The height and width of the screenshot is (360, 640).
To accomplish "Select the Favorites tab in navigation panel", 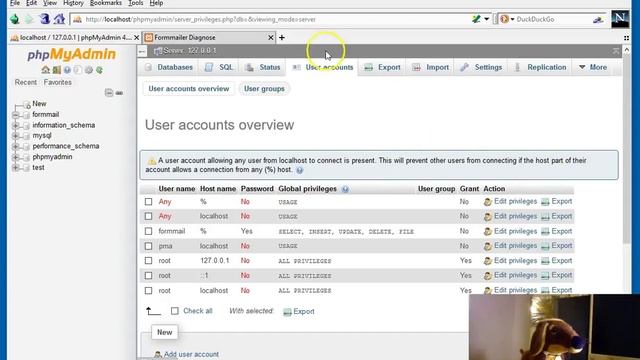I will tap(58, 82).
